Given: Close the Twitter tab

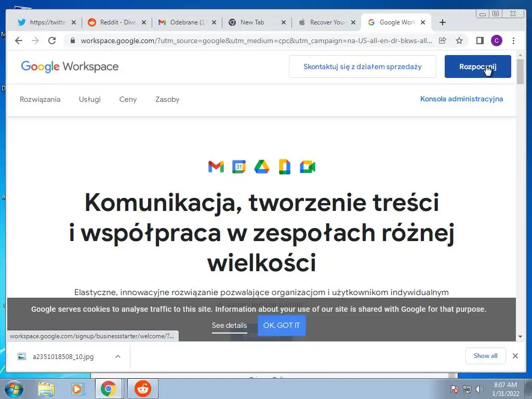Looking at the screenshot, I should [x=74, y=22].
